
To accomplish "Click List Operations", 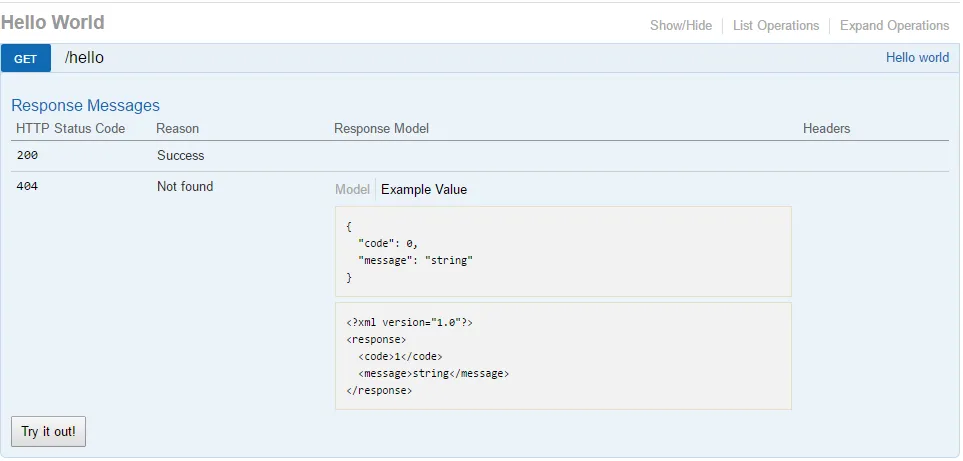I will point(776,26).
